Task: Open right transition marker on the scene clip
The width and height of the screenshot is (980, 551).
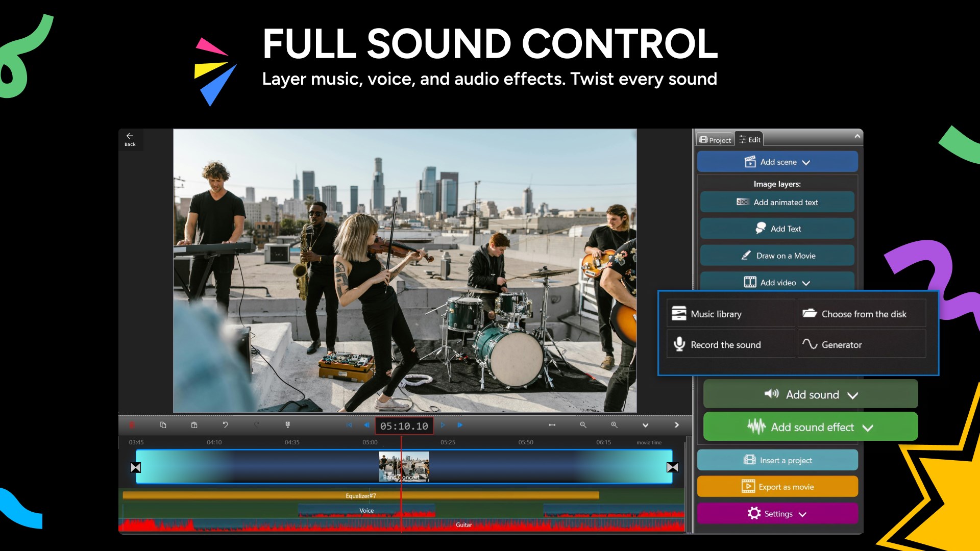Action: coord(673,467)
